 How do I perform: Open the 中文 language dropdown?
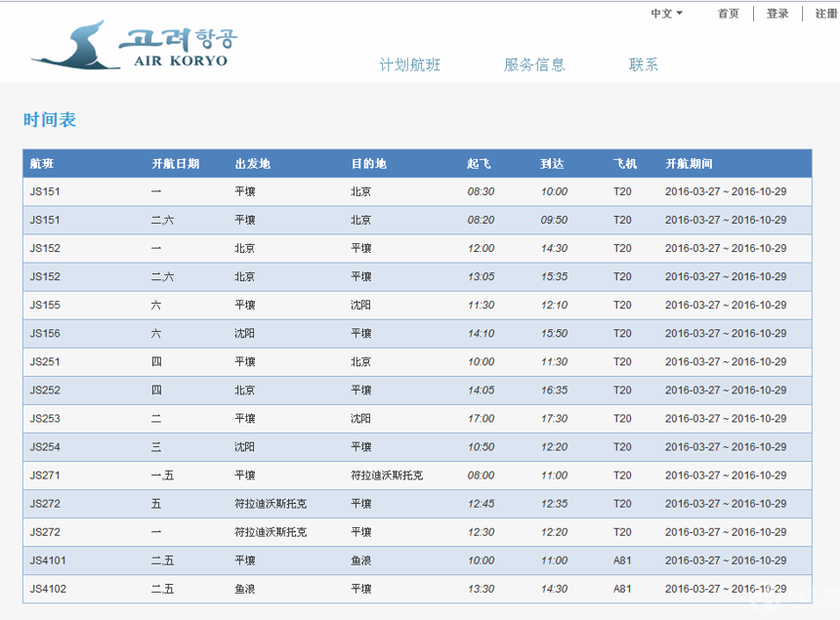click(666, 14)
